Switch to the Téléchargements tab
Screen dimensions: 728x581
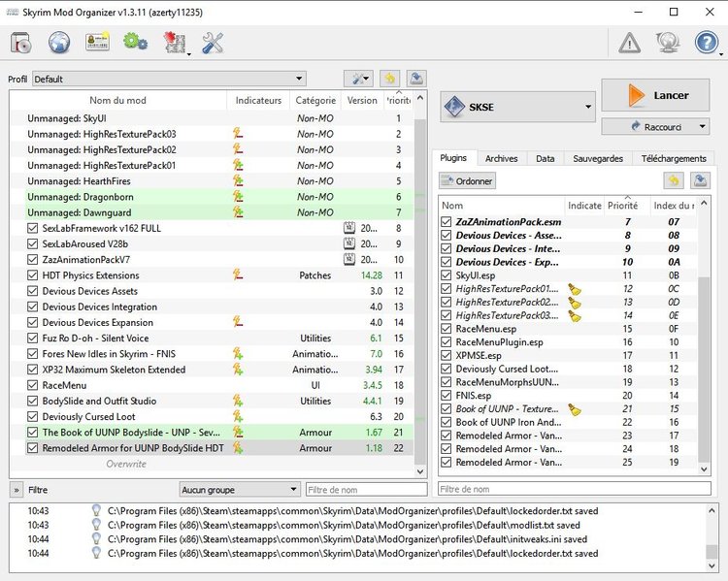[674, 159]
